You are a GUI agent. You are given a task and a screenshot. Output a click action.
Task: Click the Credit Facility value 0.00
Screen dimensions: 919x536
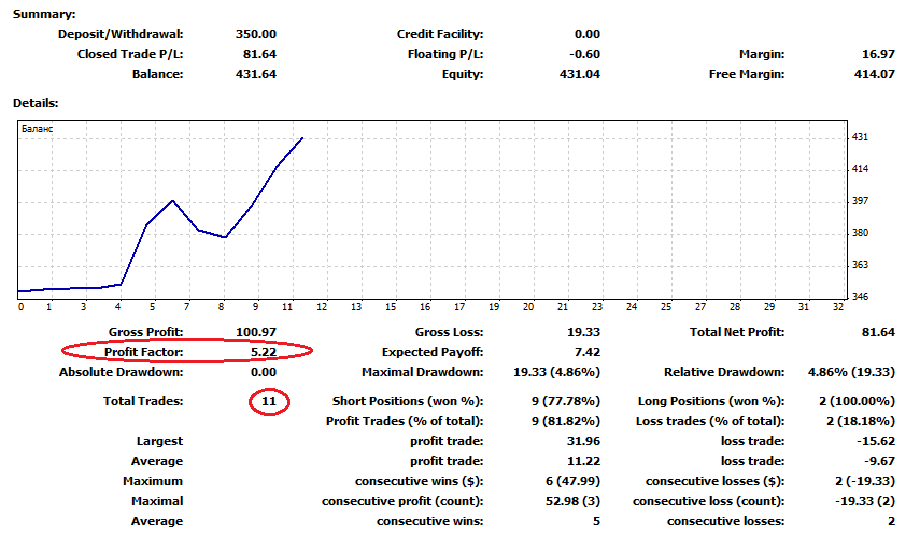[587, 34]
